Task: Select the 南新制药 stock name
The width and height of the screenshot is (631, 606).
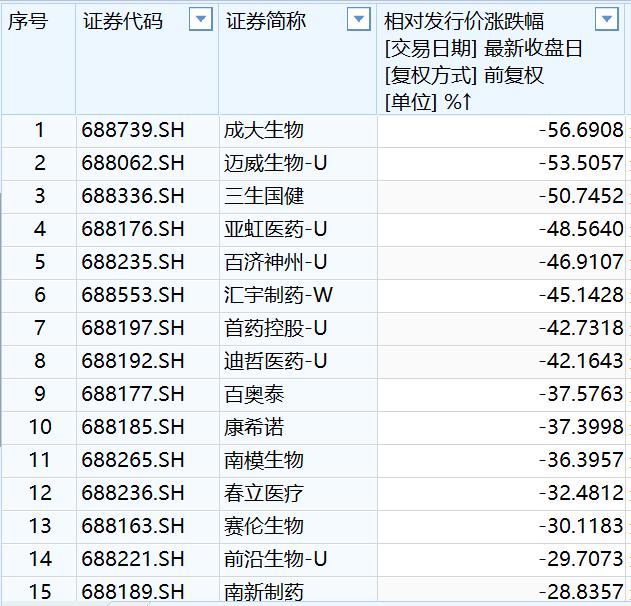Action: 264,592
